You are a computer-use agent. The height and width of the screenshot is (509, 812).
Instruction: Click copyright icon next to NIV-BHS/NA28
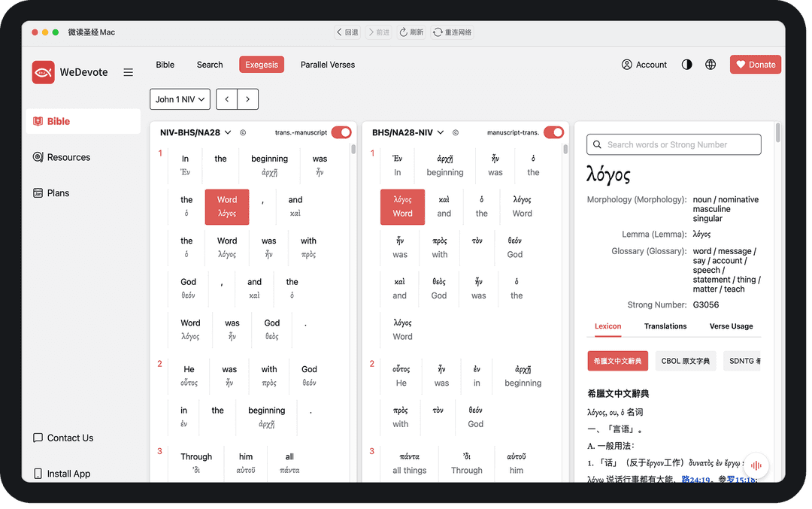[243, 133]
